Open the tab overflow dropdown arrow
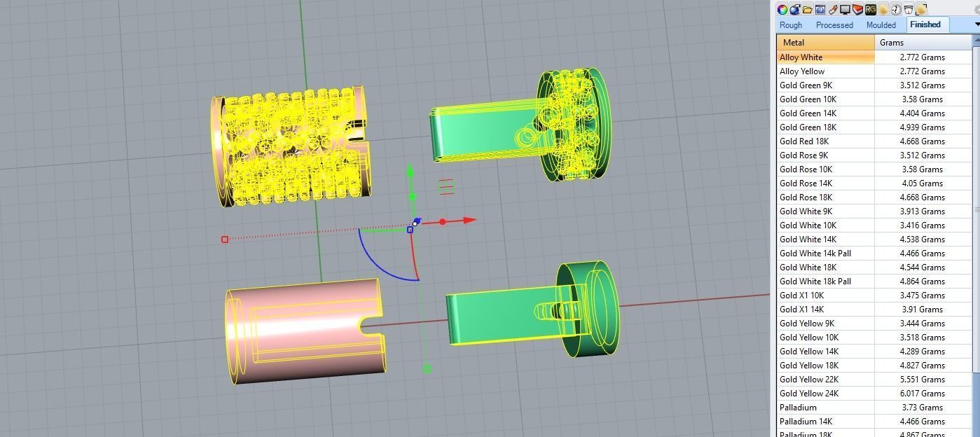The width and height of the screenshot is (980, 437). (976, 25)
